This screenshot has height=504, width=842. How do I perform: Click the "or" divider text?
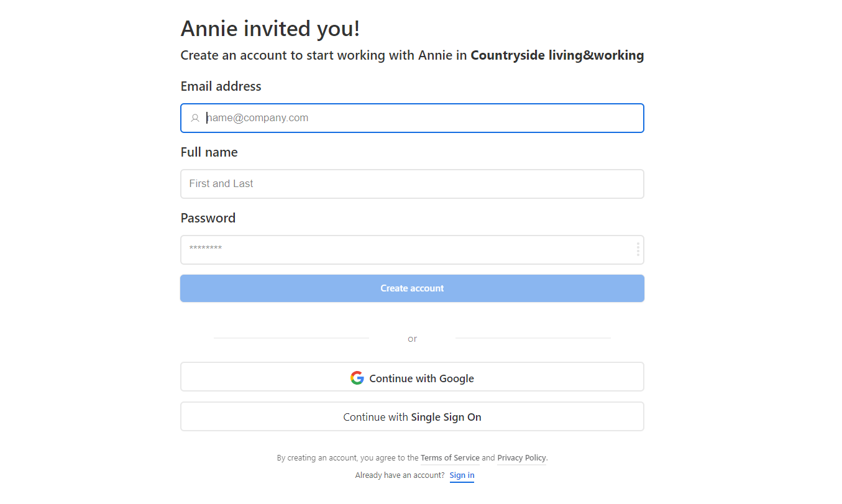point(412,339)
